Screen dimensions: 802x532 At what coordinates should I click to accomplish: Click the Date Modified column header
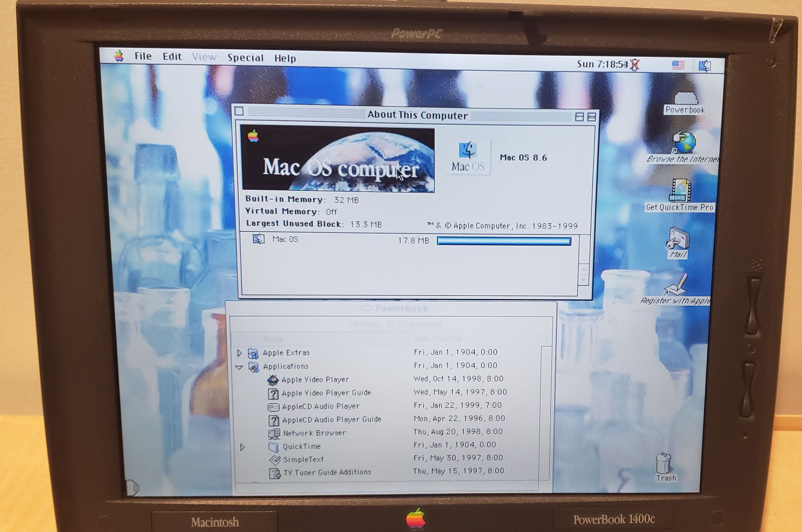point(474,339)
